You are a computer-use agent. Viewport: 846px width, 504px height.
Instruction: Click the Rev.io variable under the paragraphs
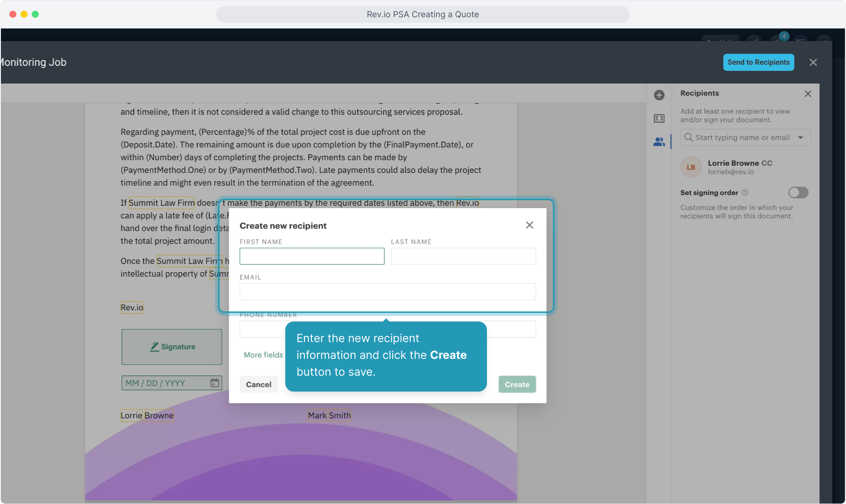(x=132, y=308)
